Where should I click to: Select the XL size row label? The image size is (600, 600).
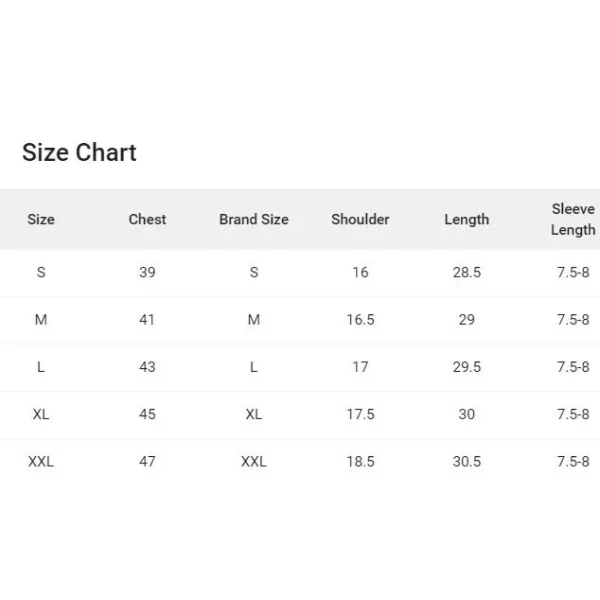click(41, 414)
